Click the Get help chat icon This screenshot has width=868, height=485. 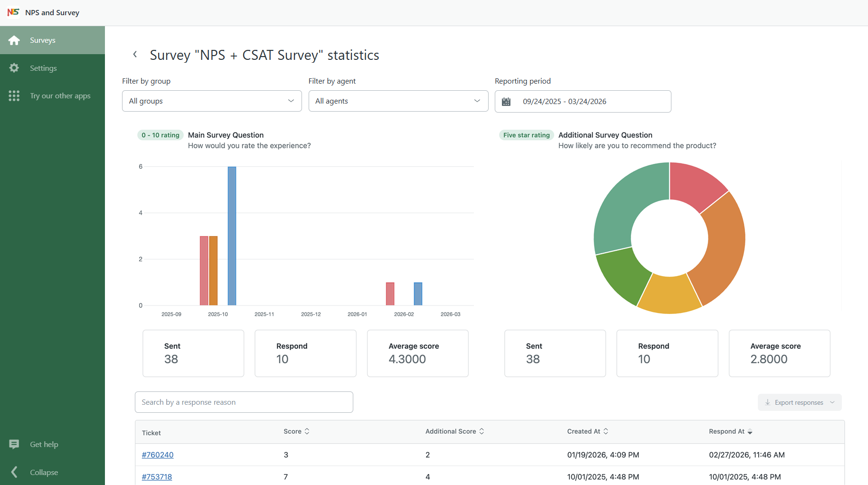pos(14,444)
